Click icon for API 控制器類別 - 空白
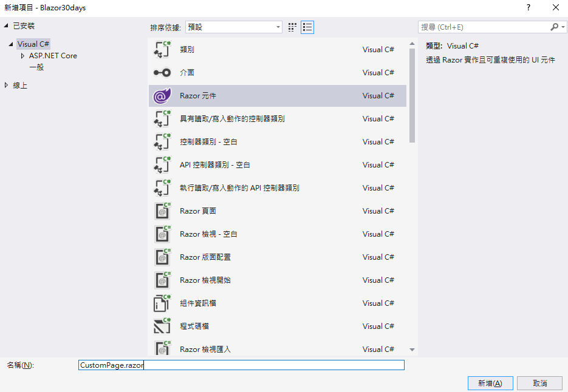Image resolution: width=568 pixels, height=392 pixels. (162, 165)
